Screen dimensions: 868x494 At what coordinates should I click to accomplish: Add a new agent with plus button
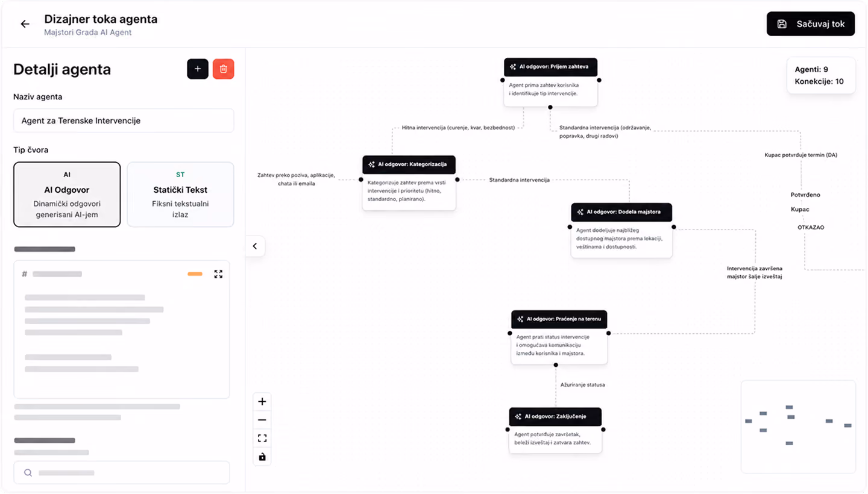(x=198, y=69)
